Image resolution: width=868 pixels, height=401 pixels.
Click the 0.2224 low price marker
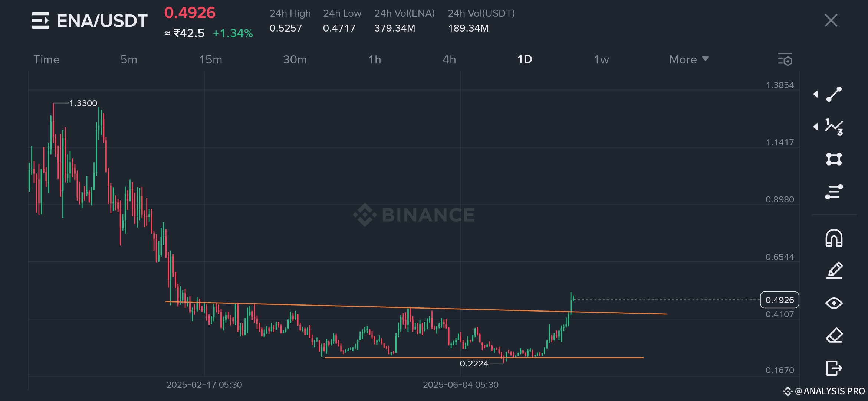coord(474,363)
